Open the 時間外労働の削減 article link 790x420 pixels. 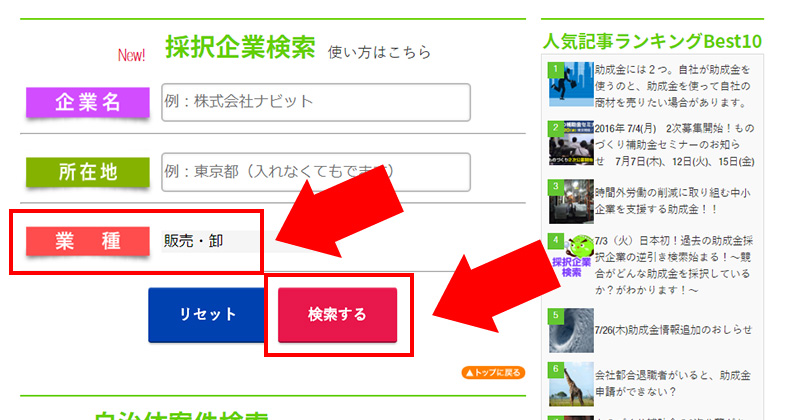coord(673,198)
